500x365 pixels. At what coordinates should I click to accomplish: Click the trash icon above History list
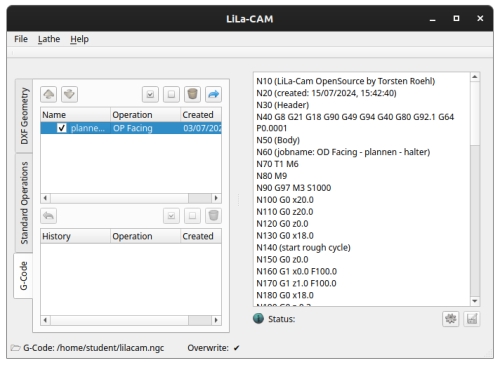point(213,216)
